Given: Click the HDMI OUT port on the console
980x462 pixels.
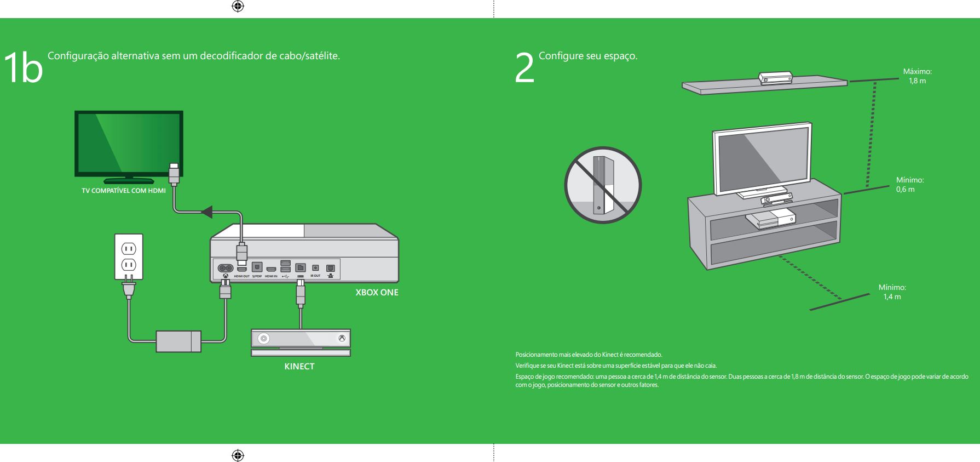Looking at the screenshot, I should pos(242,269).
